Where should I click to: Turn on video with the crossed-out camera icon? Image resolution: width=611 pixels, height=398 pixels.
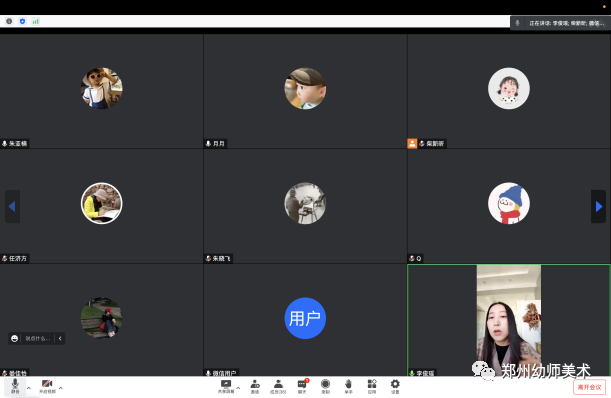coord(47,386)
